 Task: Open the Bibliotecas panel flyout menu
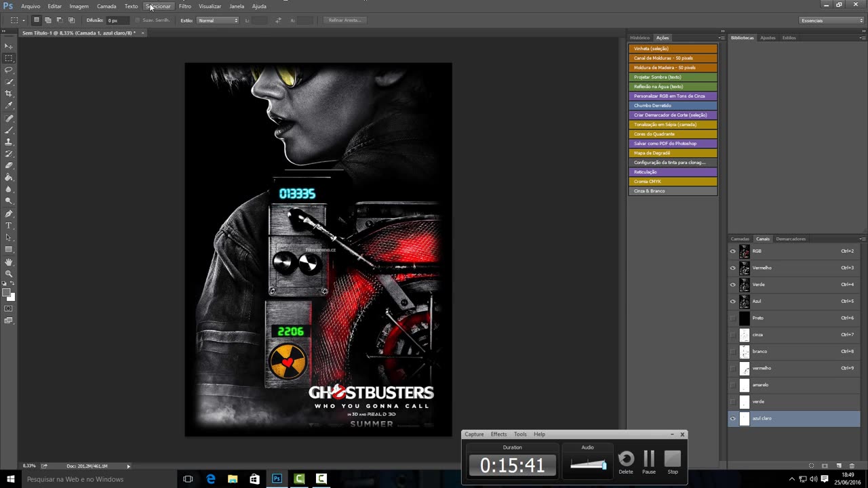(x=862, y=38)
